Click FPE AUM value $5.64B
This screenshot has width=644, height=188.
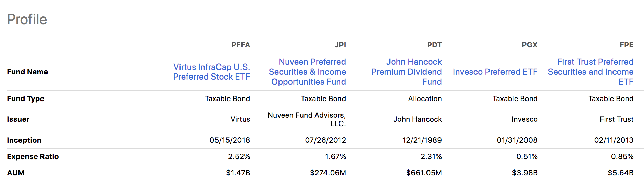pos(621,173)
